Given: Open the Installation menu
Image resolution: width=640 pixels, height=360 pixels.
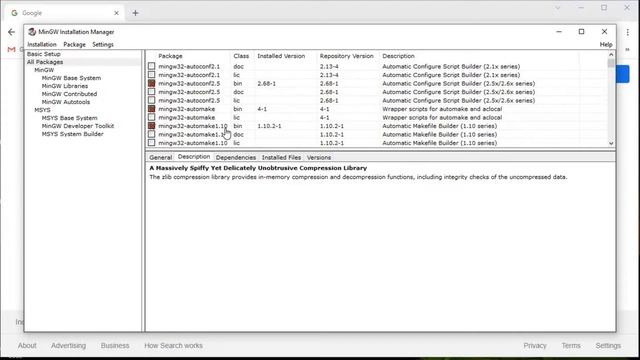Looking at the screenshot, I should coord(42,44).
